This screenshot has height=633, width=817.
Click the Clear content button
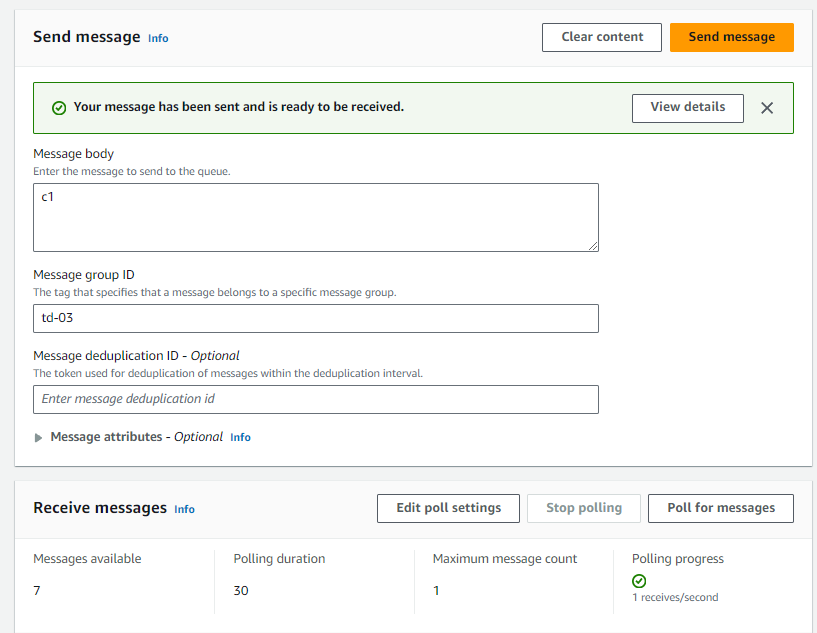pyautogui.click(x=602, y=37)
